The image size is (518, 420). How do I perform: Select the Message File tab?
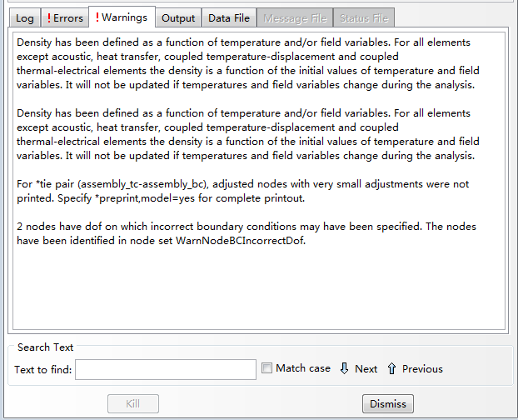pyautogui.click(x=295, y=18)
